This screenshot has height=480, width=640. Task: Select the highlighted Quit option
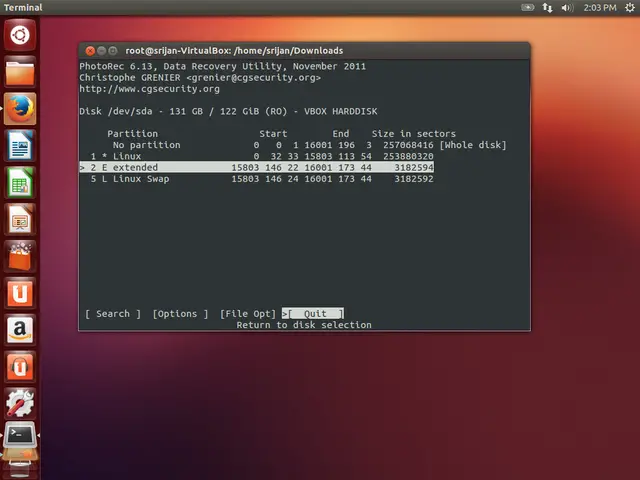coord(315,313)
